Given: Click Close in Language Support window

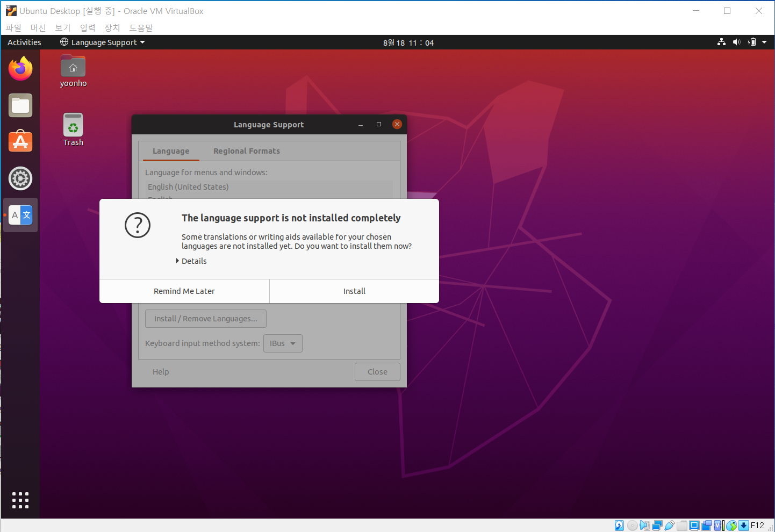Looking at the screenshot, I should click(x=377, y=372).
